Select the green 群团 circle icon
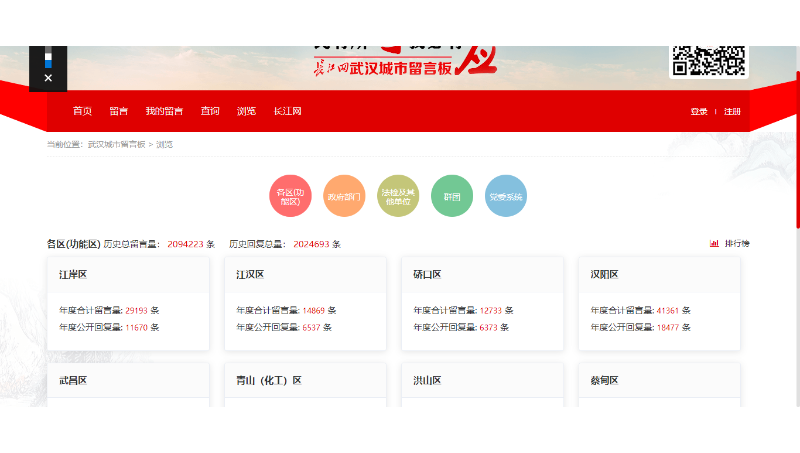The width and height of the screenshot is (800, 453). tap(452, 196)
